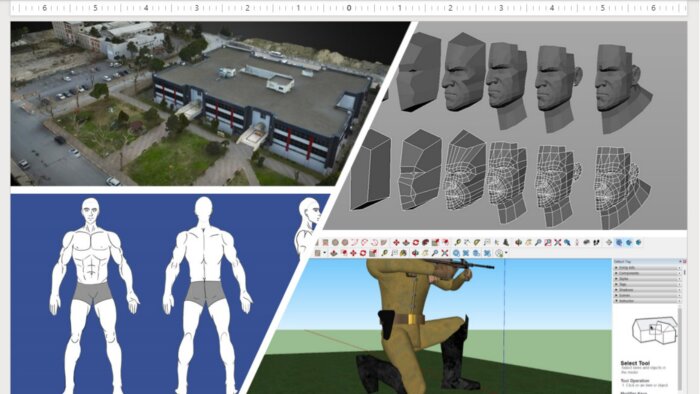Click the Previous view tool in top row
The width and height of the screenshot is (700, 394).
[x=567, y=242]
